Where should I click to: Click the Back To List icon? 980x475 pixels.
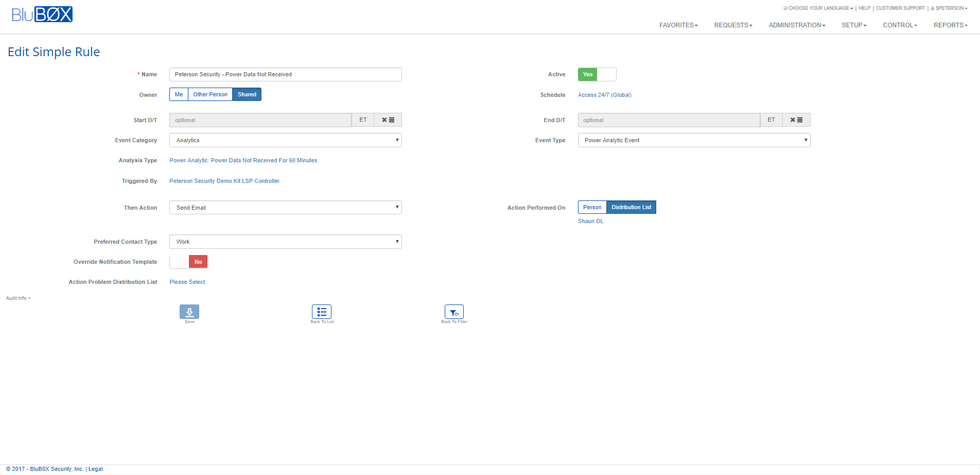click(322, 312)
